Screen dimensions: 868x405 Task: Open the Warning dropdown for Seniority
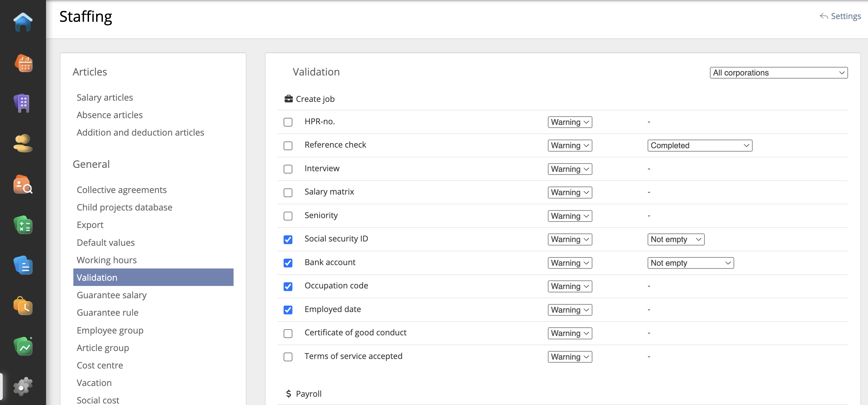[x=569, y=216]
